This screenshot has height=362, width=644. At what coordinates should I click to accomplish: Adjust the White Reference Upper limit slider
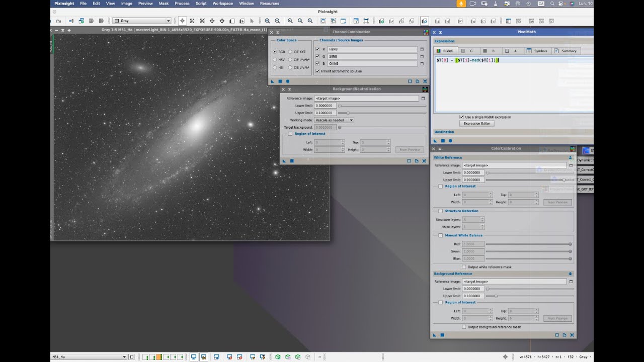click(565, 179)
